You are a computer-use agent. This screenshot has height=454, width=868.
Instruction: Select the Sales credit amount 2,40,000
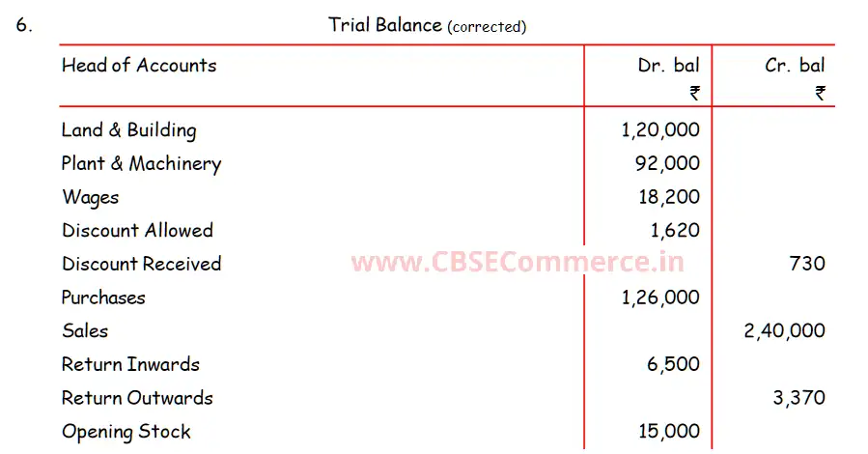click(784, 331)
